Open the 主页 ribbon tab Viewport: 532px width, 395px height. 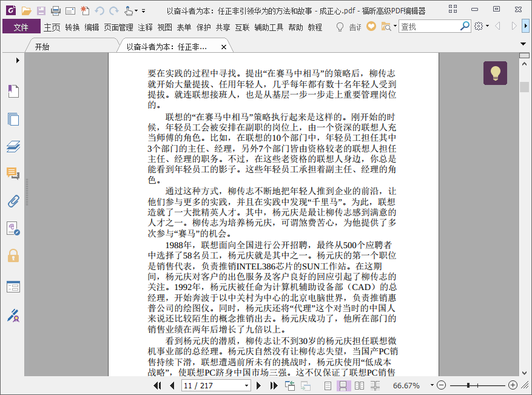tap(52, 27)
